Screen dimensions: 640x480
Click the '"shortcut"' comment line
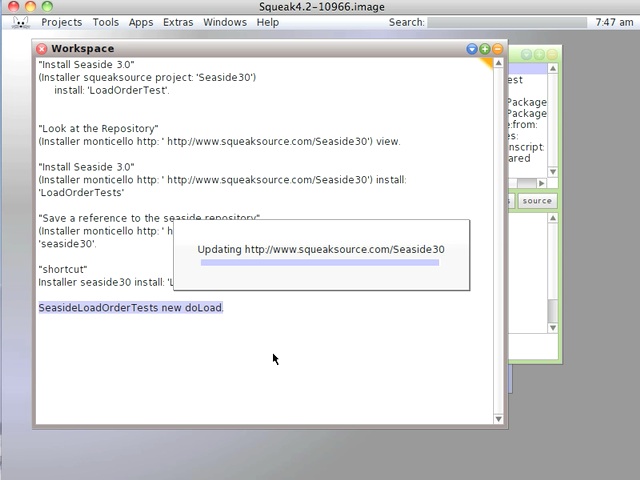[63, 269]
